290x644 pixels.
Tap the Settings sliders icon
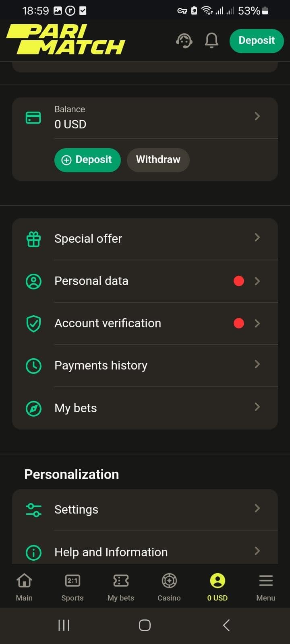[33, 510]
